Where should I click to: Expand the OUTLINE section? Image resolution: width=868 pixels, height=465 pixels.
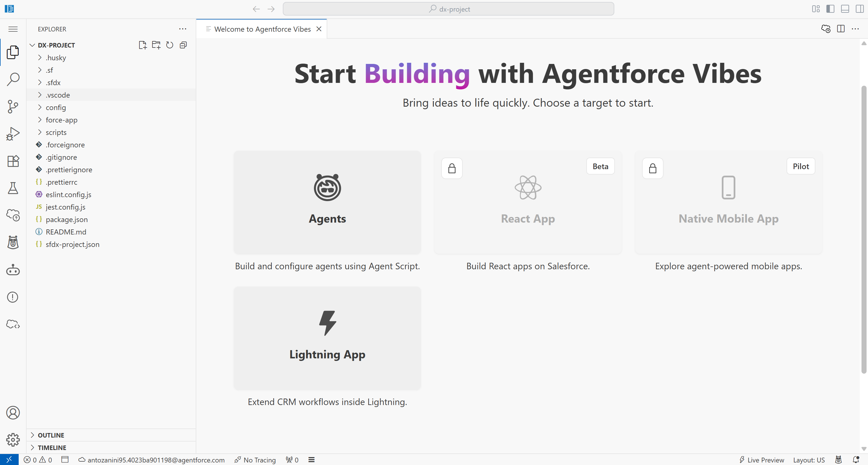pos(111,435)
